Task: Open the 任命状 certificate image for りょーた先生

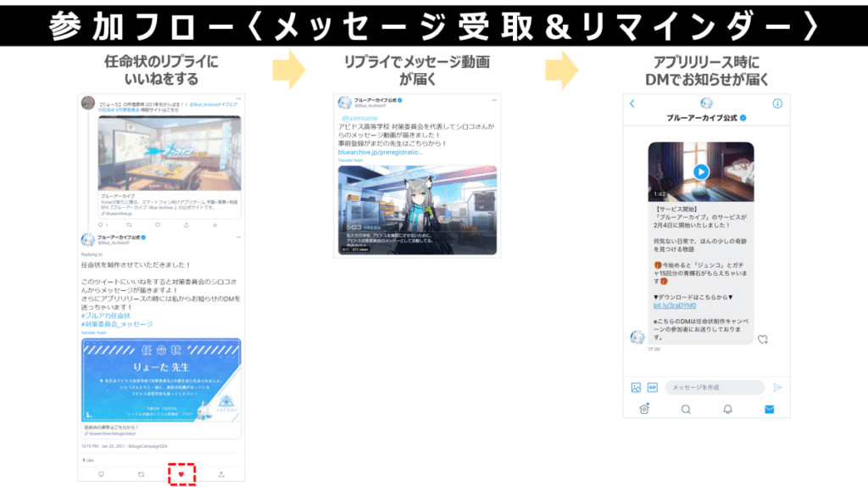Action: point(161,380)
